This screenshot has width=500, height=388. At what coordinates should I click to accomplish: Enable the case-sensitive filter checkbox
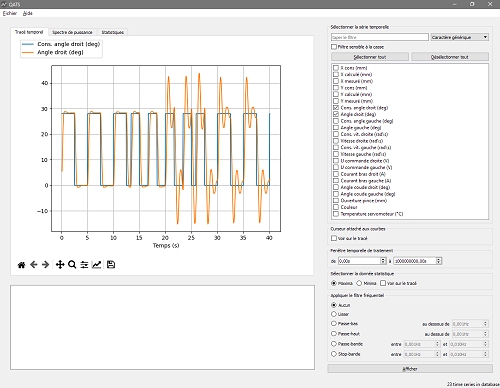(334, 47)
